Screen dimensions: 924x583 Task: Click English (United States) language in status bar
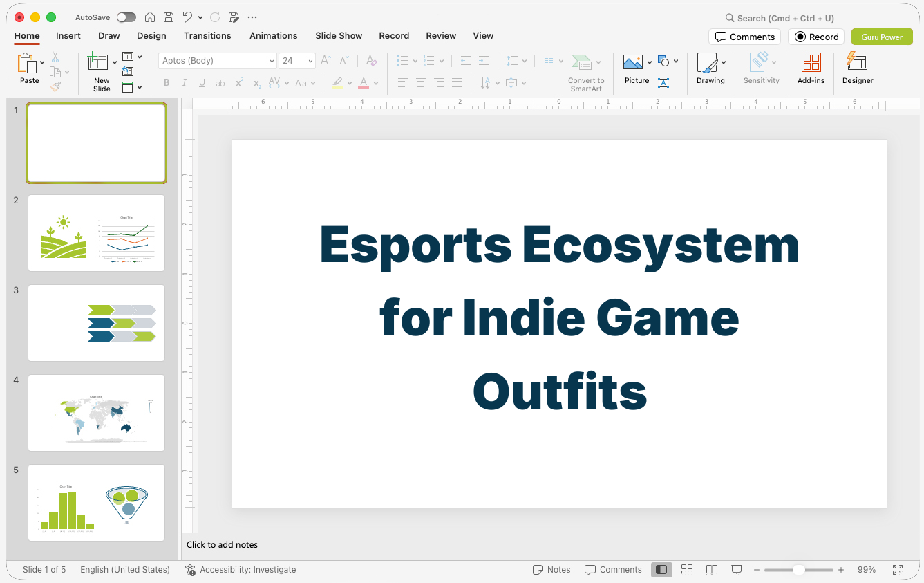point(125,570)
